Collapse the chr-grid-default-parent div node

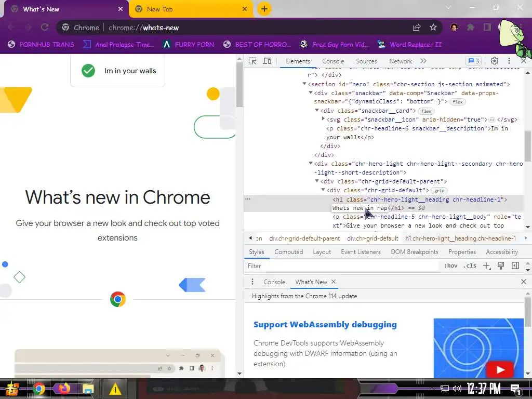[317, 181]
